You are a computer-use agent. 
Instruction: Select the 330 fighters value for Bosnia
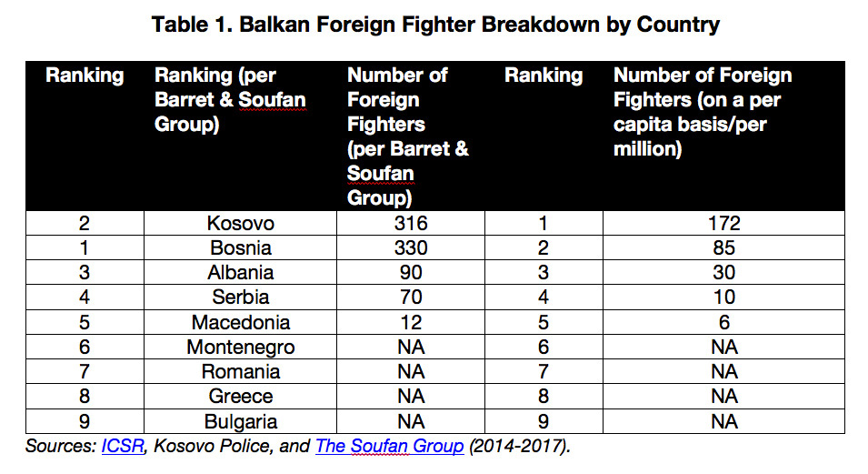[411, 247]
